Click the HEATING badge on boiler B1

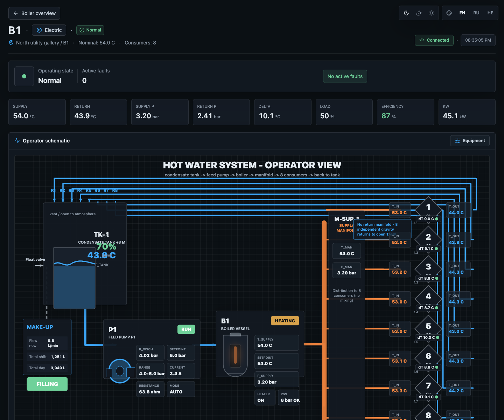click(x=285, y=321)
